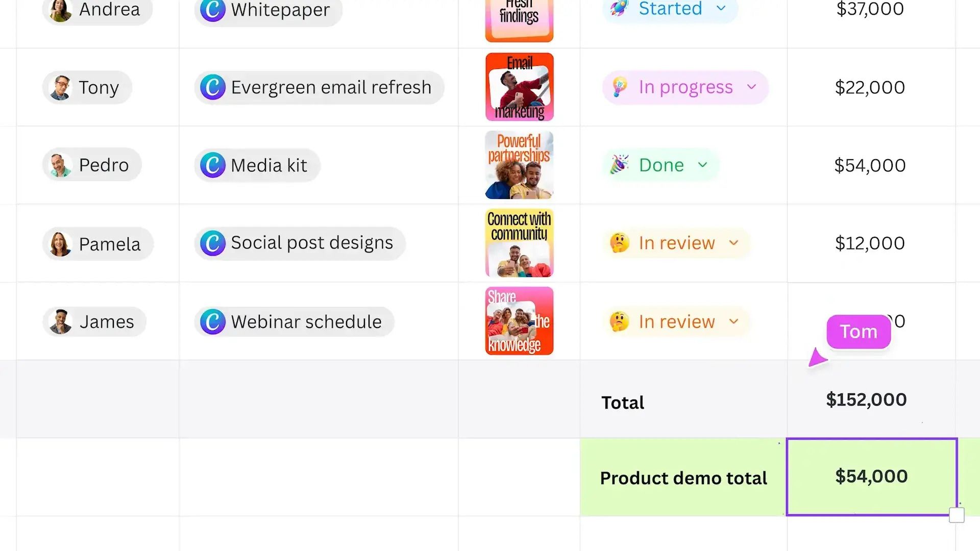Click the selected cell's fill handle
The height and width of the screenshot is (551, 980).
click(957, 515)
